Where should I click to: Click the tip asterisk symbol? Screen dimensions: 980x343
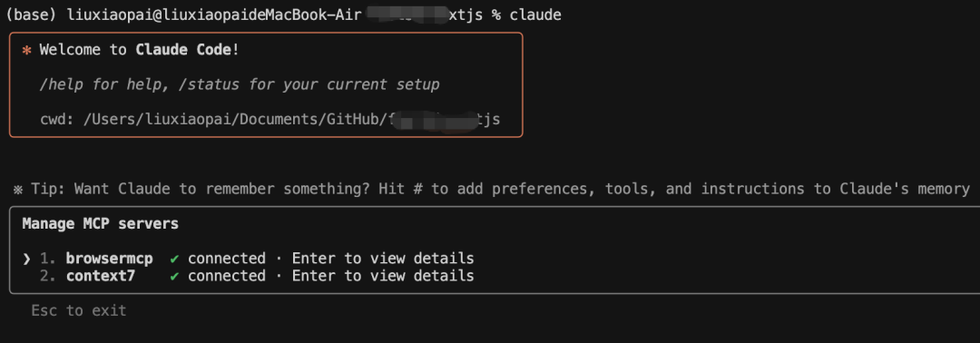pyautogui.click(x=18, y=190)
